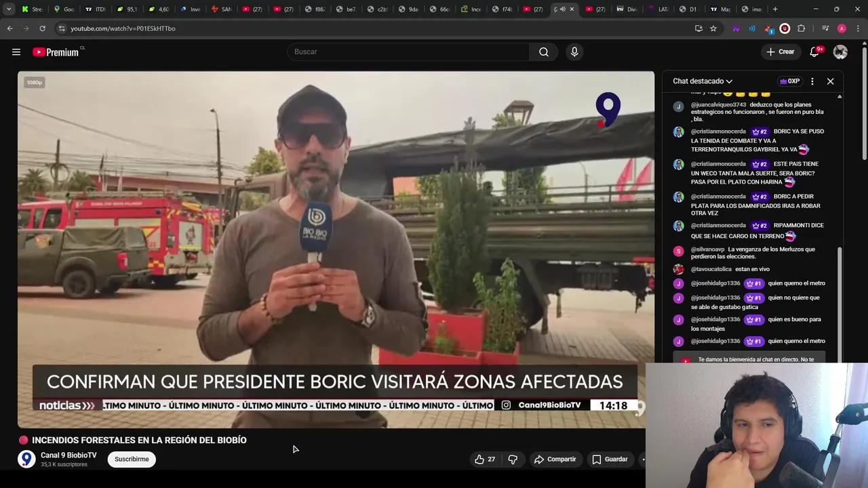The image size is (868, 488).
Task: Focus the Buscar search field
Action: click(408, 52)
